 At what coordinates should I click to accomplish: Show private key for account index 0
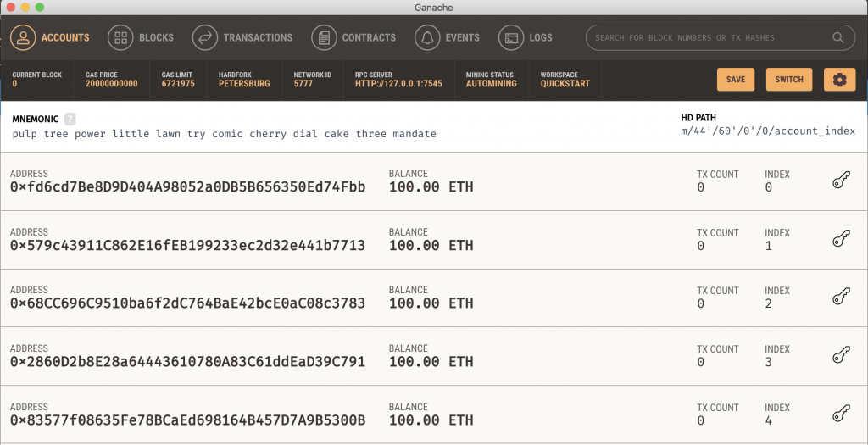coord(841,181)
